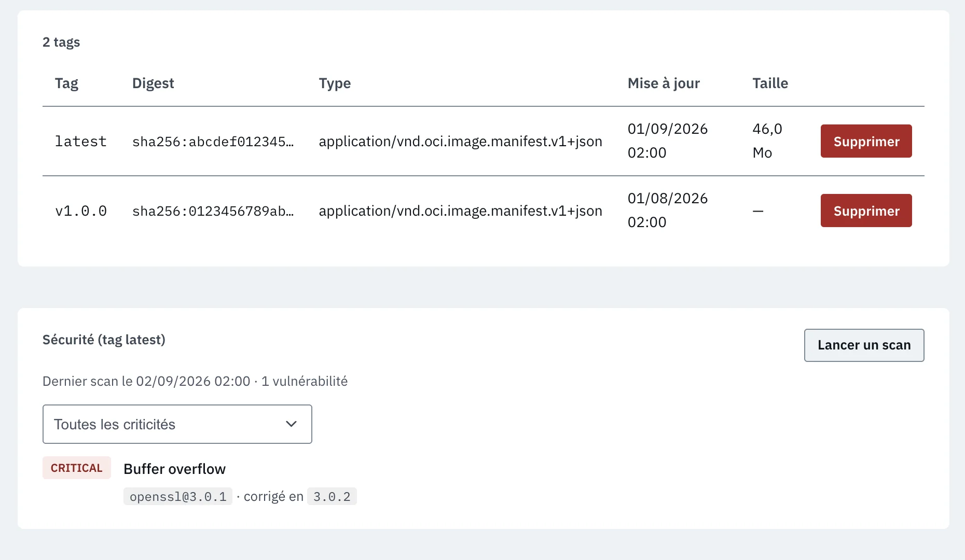This screenshot has width=965, height=560.
Task: Click the Lancer un scan button
Action: point(864,345)
